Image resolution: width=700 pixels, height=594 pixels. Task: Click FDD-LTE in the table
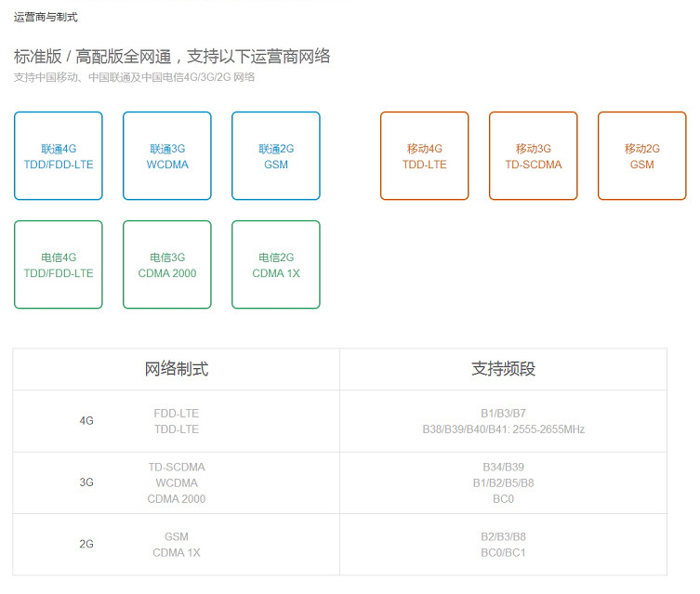pos(177,414)
